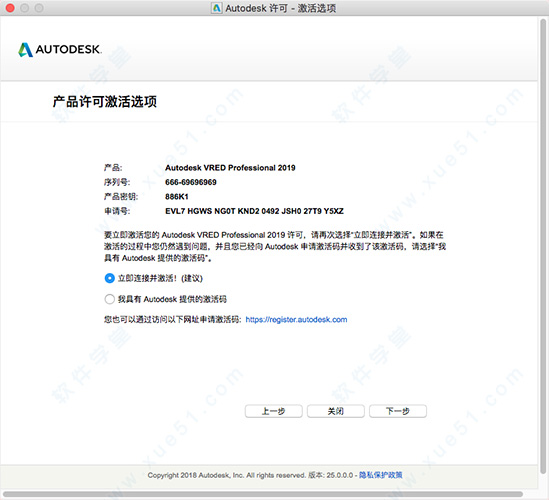Click product name Autodesk VRED Professional 2019
The image size is (549, 500).
coord(230,168)
